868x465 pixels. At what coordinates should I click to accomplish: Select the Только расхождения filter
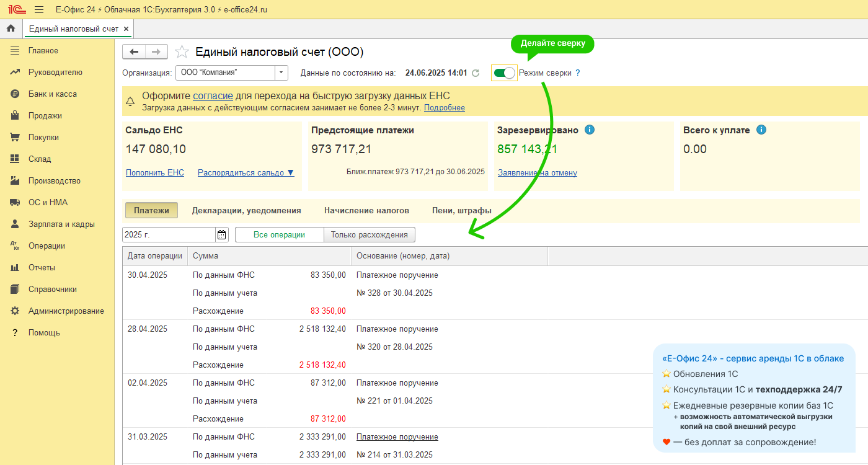(x=370, y=235)
